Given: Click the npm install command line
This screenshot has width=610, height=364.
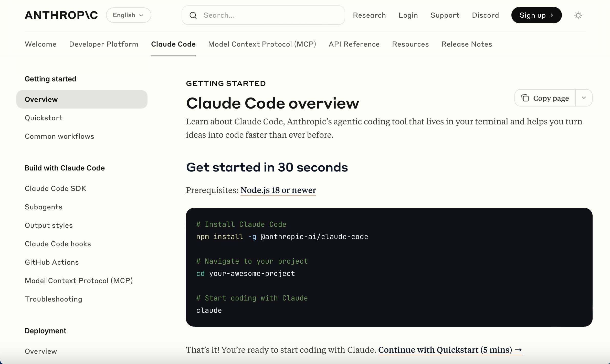Looking at the screenshot, I should tap(282, 237).
